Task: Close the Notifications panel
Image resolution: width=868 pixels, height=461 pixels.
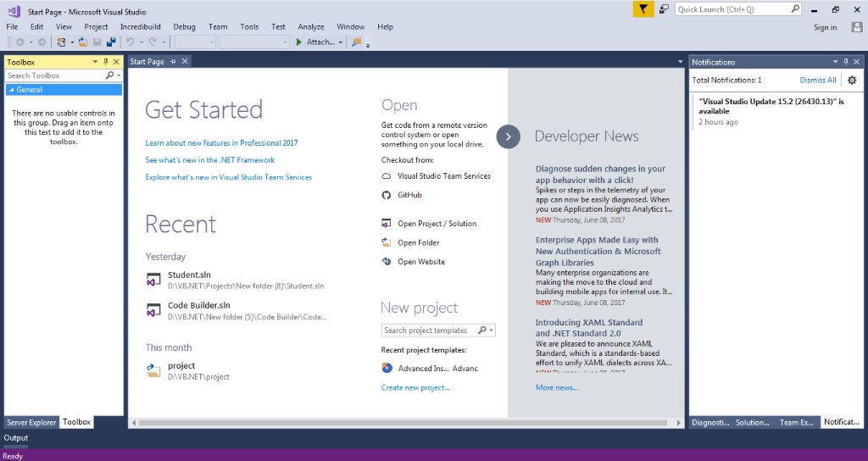Action: coord(856,62)
